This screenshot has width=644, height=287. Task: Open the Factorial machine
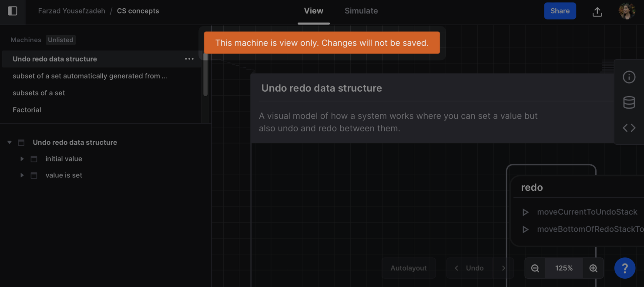(27, 110)
